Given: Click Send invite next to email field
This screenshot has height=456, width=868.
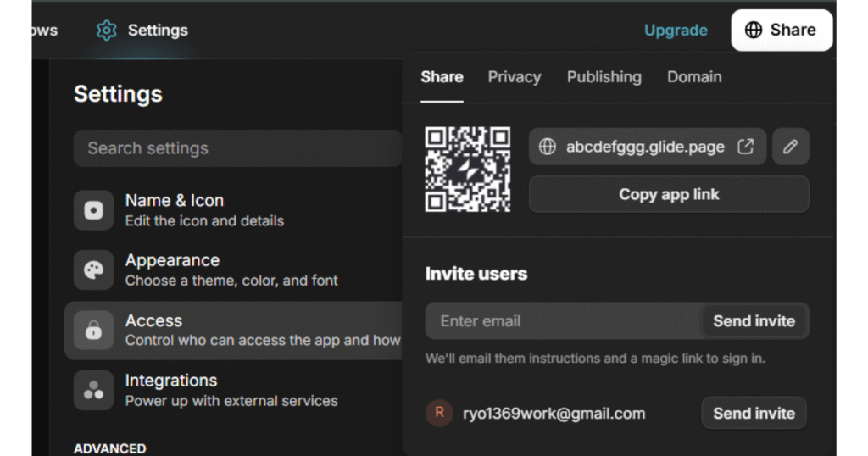Looking at the screenshot, I should click(754, 321).
